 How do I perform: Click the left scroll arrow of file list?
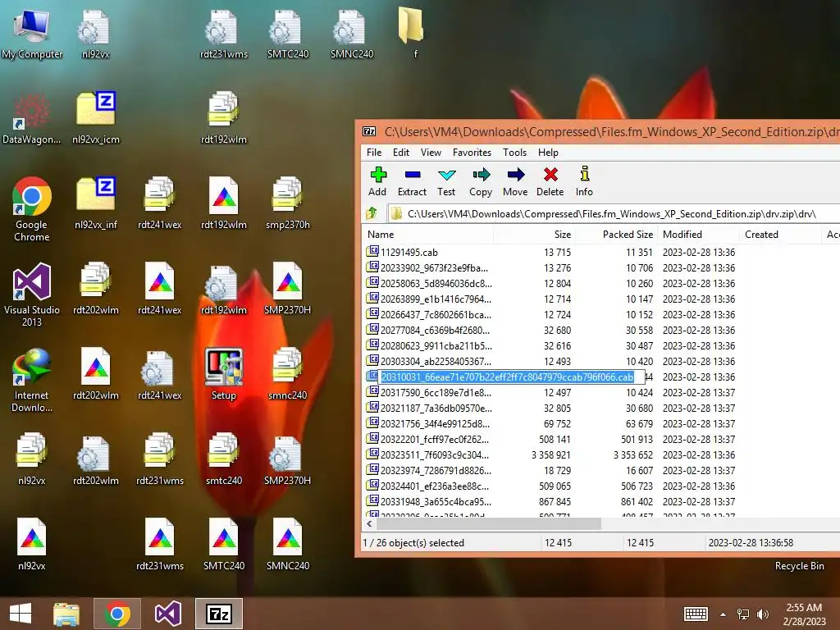369,524
